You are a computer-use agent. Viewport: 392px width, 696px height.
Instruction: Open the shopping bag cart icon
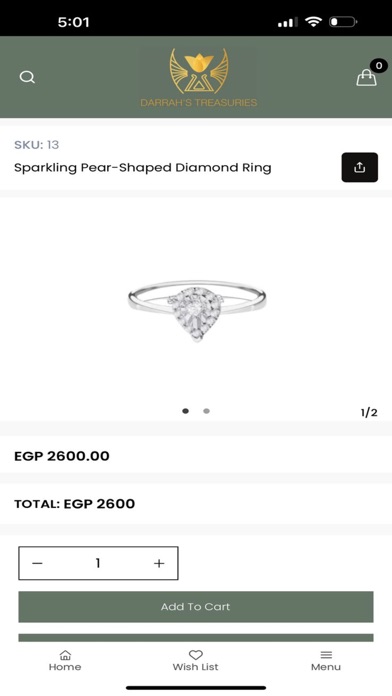(x=366, y=78)
